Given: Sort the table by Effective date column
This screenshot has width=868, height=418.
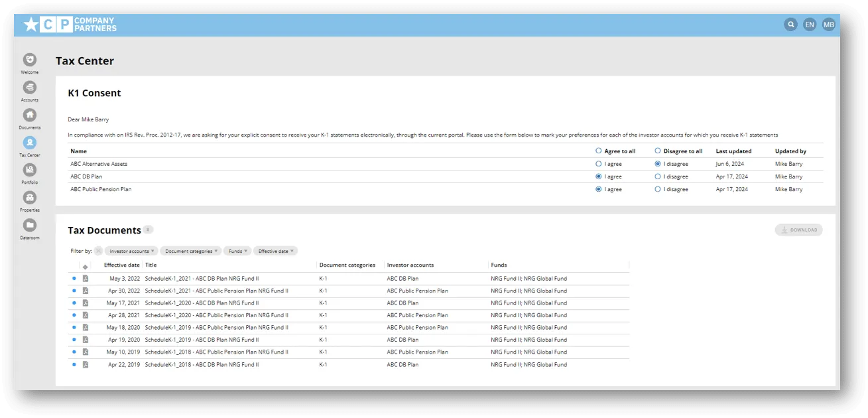Looking at the screenshot, I should (x=121, y=265).
